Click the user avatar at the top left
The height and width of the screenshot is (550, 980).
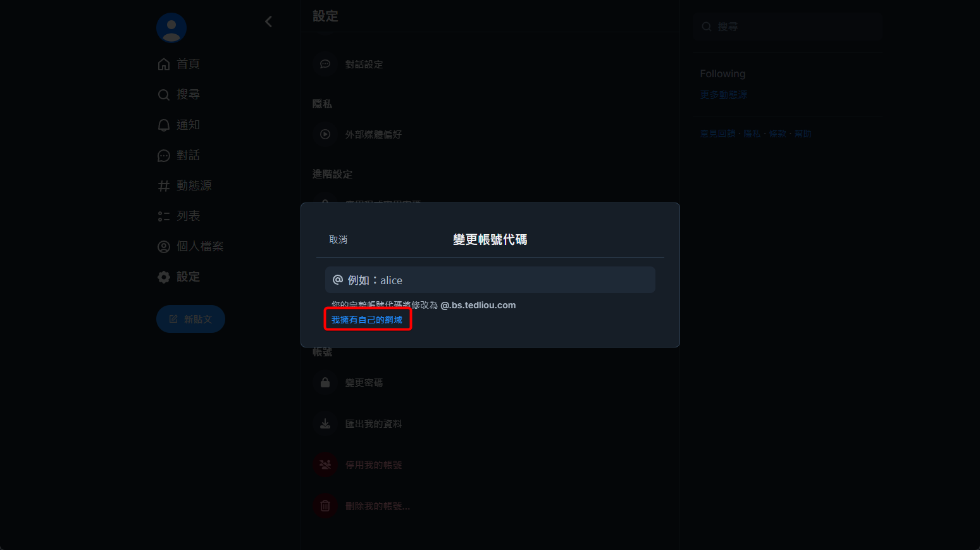tap(171, 28)
